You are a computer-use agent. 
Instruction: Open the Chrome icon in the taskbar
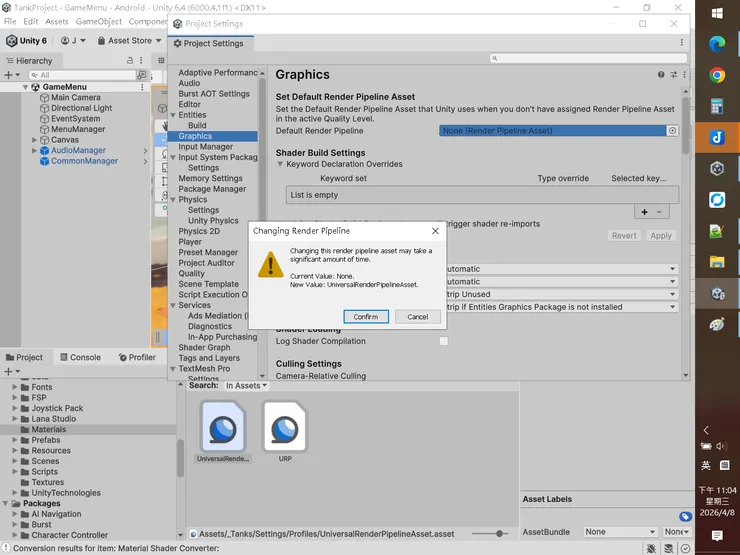pos(717,75)
